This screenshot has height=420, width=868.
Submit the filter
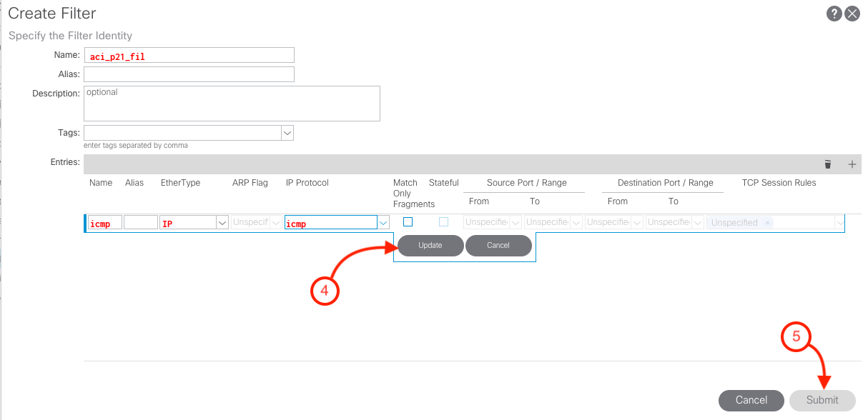pyautogui.click(x=822, y=400)
